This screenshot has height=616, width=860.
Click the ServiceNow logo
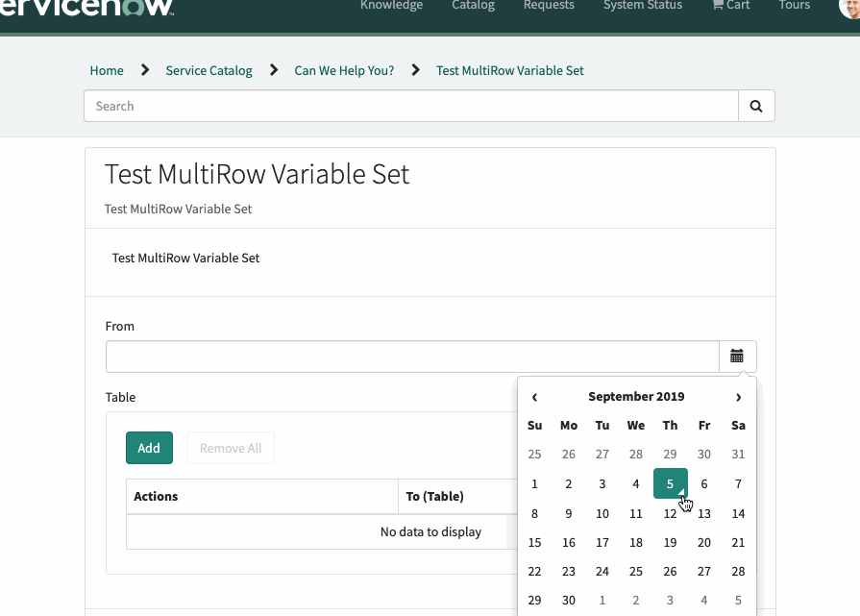coord(86,7)
